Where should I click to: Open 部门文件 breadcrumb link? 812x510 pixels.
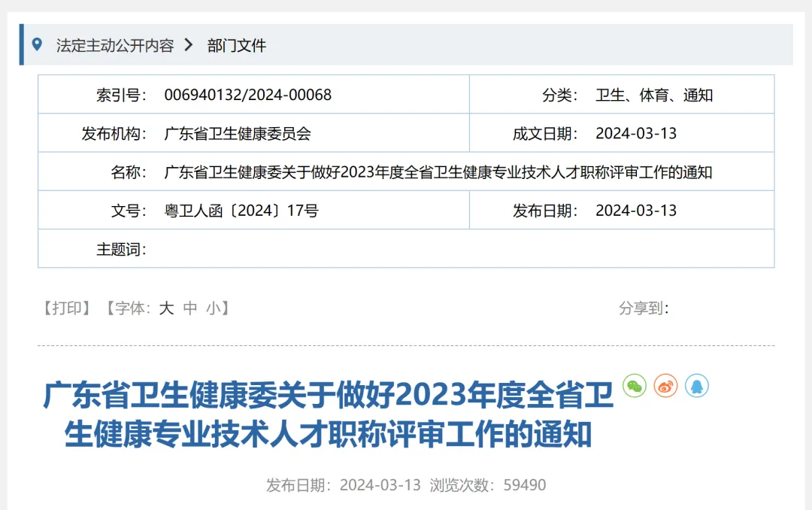pyautogui.click(x=237, y=46)
